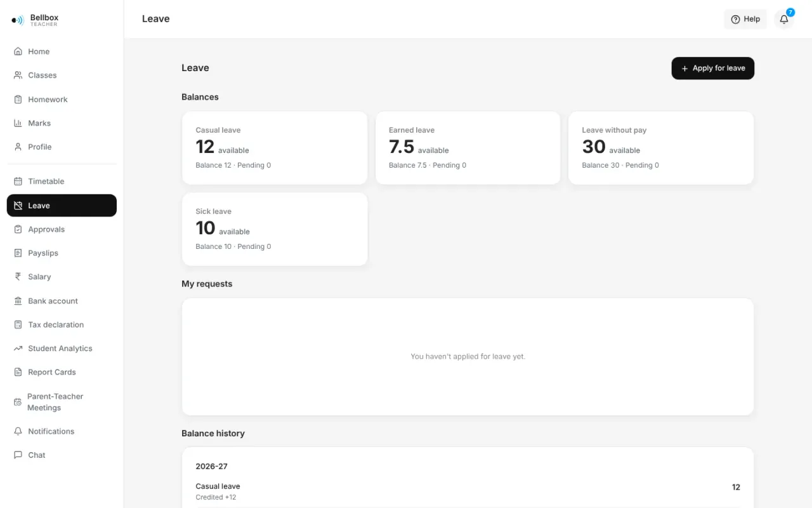Click the Chat speech bubble icon
812x508 pixels.
[18, 455]
